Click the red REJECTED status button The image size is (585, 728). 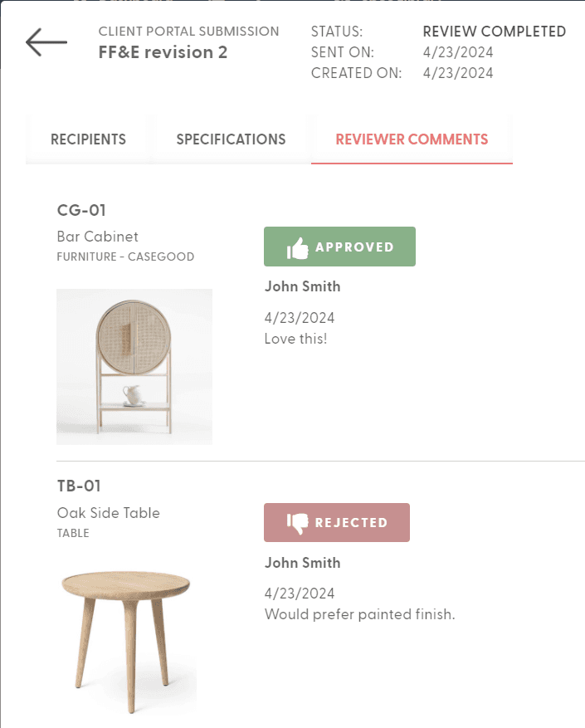tap(336, 522)
